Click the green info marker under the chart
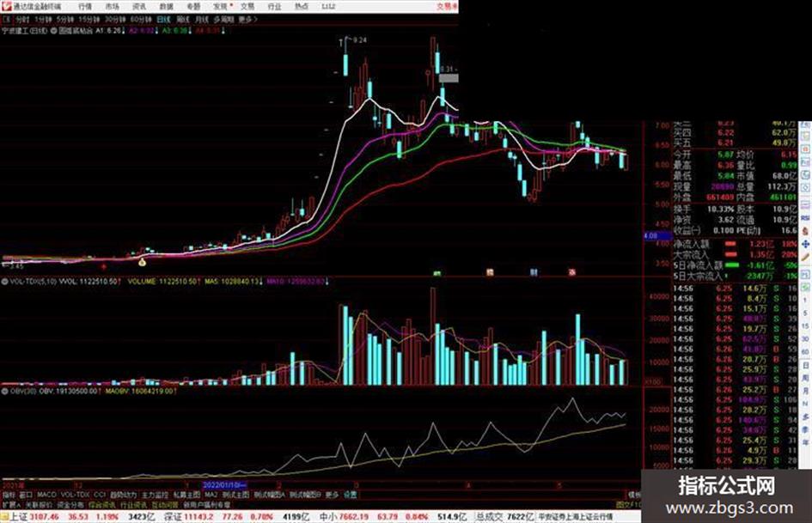This screenshot has width=812, height=523. 437,272
